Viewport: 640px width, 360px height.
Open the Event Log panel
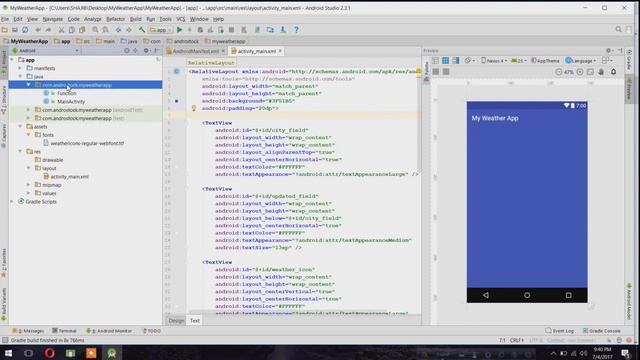click(559, 331)
